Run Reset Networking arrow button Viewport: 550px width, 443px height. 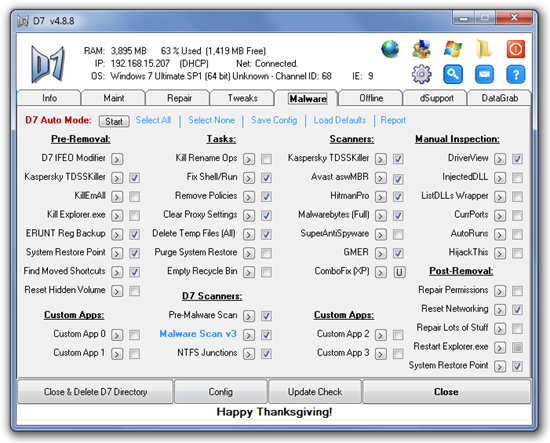click(x=500, y=310)
